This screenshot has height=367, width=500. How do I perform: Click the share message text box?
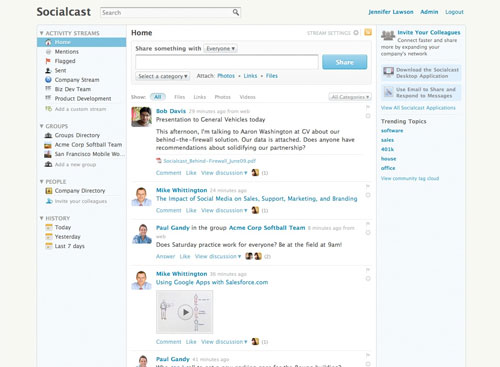coord(227,62)
